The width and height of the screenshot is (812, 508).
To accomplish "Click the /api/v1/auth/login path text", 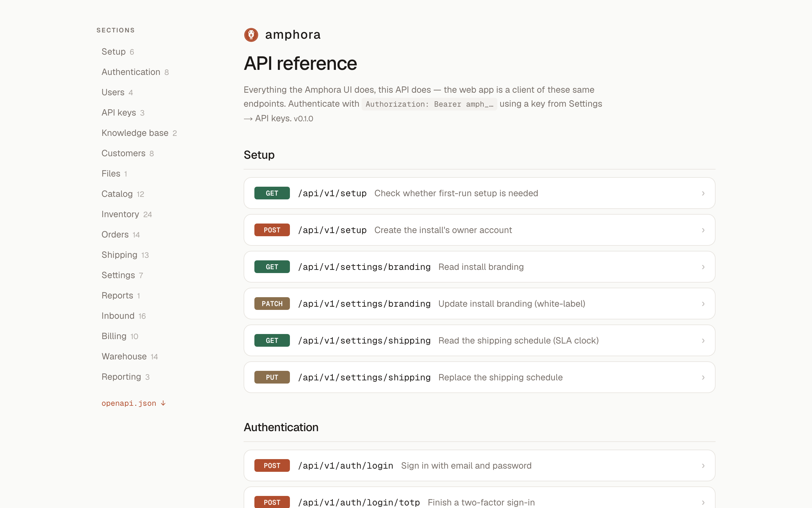I will (346, 466).
